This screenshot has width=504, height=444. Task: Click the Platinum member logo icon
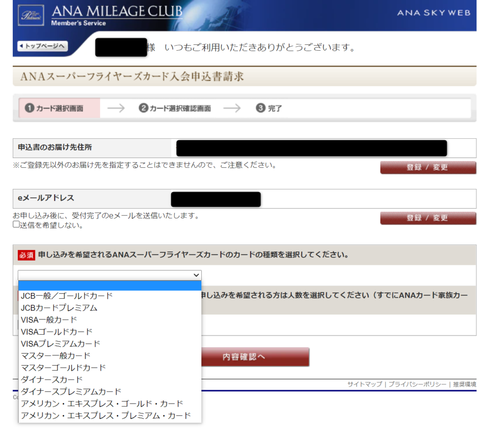[x=31, y=15]
